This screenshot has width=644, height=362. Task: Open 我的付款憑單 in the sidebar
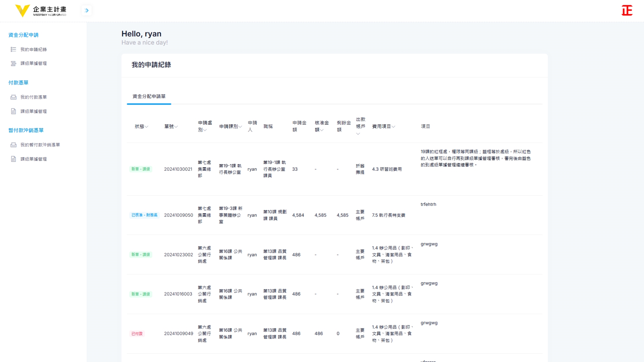[x=34, y=97]
